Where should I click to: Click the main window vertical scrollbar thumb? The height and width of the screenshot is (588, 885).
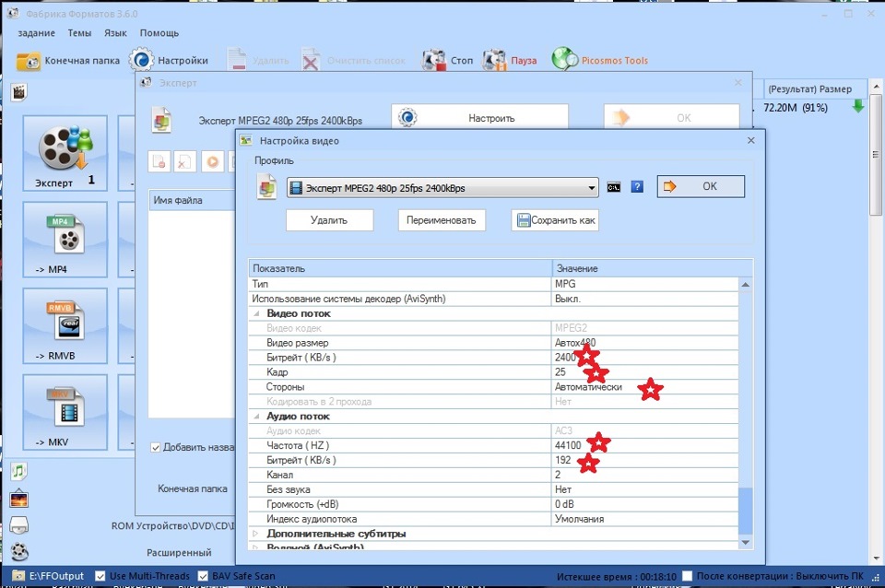click(876, 154)
